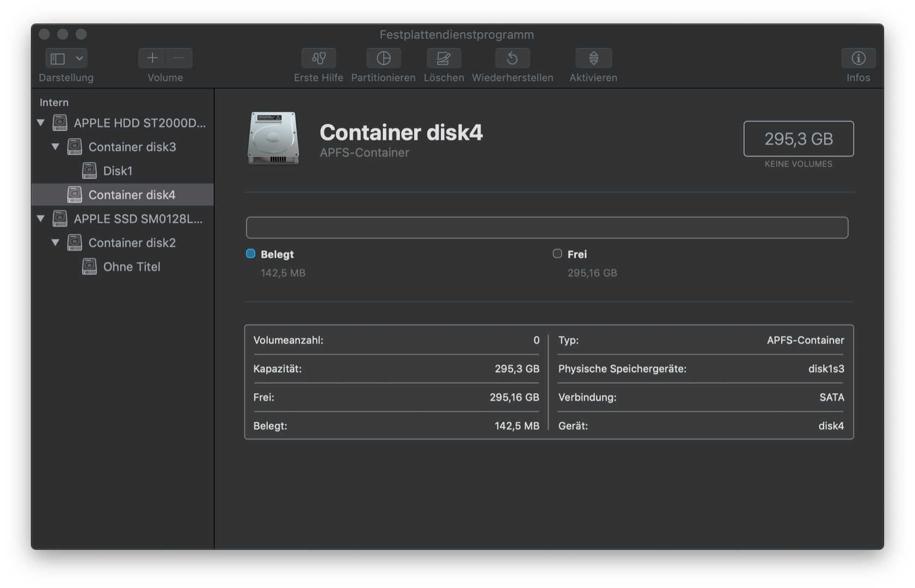This screenshot has width=915, height=588.
Task: Click the Löschen erase icon
Action: [x=444, y=58]
